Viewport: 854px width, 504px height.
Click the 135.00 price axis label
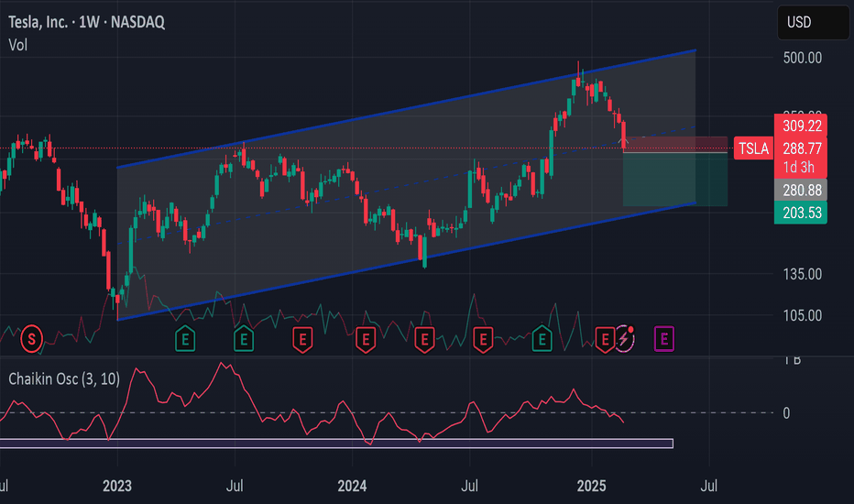(x=803, y=274)
